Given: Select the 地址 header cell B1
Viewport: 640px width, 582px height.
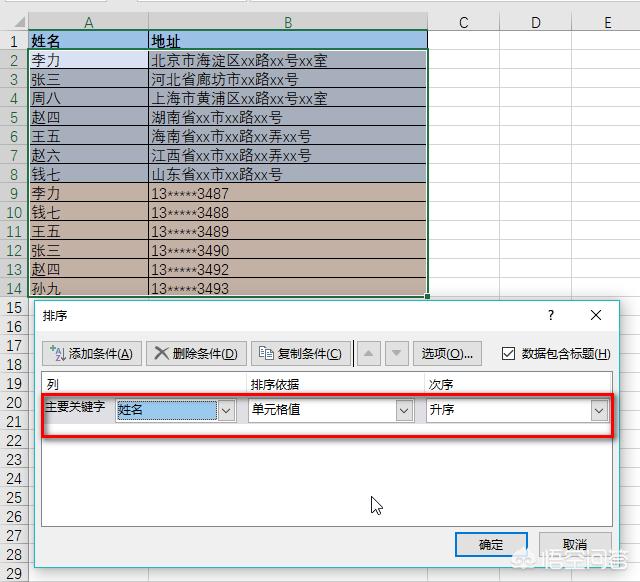Looking at the screenshot, I should (288, 40).
